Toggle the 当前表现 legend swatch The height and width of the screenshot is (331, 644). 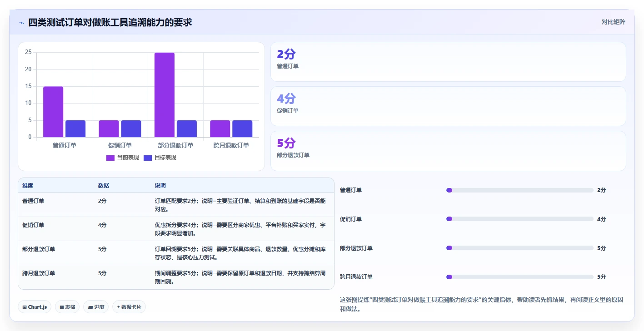(110, 158)
